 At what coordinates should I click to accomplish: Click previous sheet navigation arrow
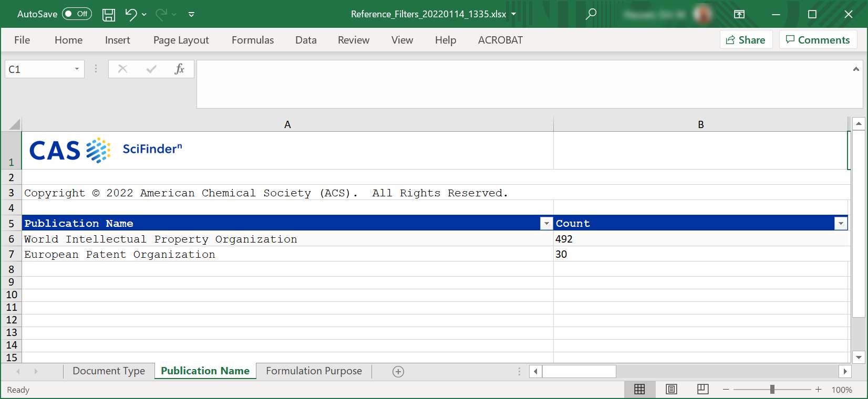tap(18, 371)
